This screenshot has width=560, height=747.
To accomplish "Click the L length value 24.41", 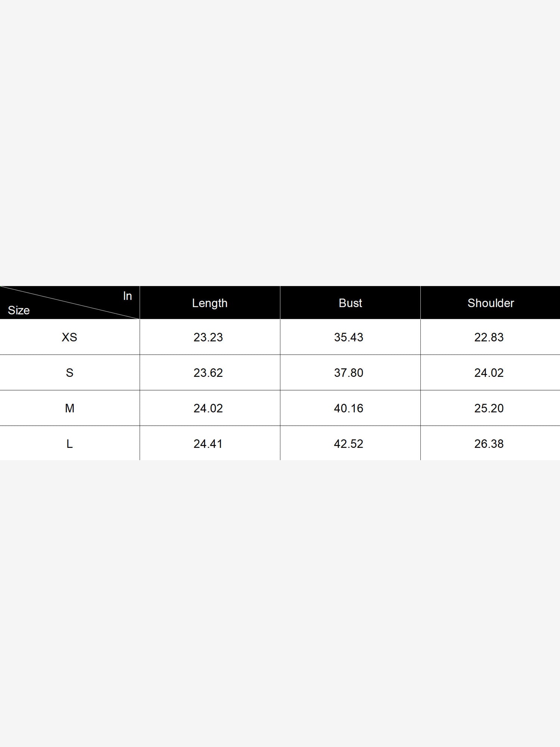I will (208, 444).
